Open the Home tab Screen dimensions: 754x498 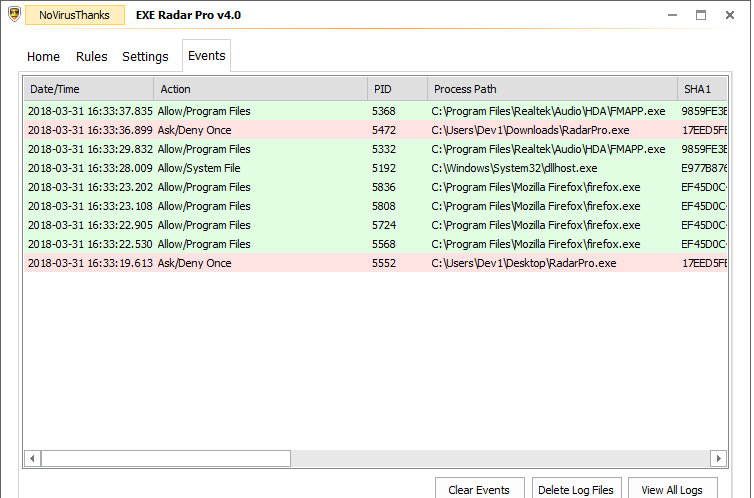(43, 57)
